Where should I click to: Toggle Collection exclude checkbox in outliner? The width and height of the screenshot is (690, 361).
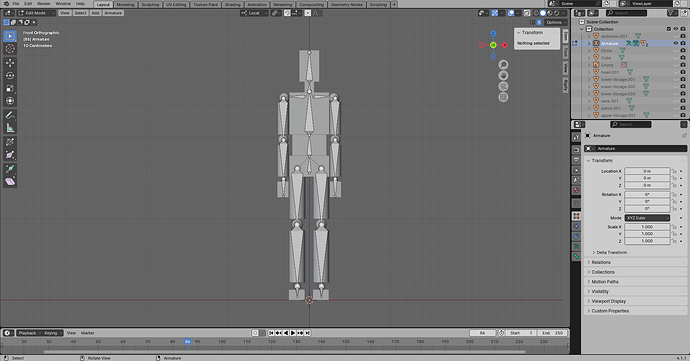[x=668, y=29]
